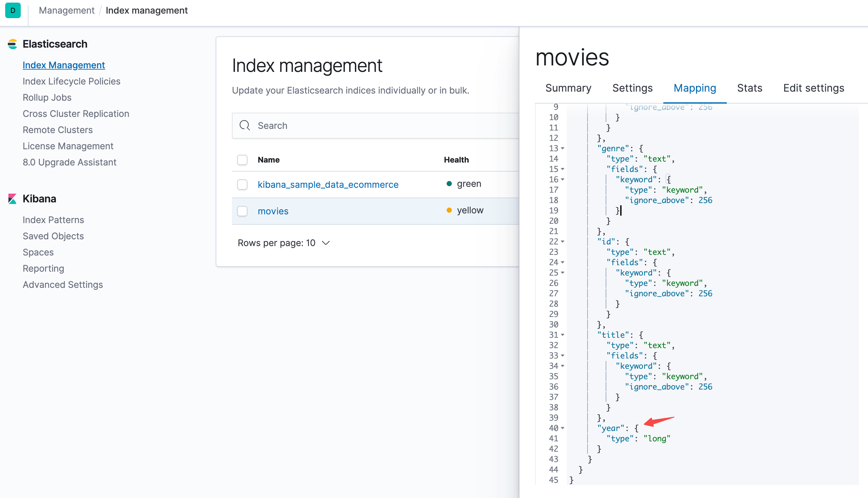The image size is (868, 498).
Task: Open License Management
Action: tap(68, 146)
